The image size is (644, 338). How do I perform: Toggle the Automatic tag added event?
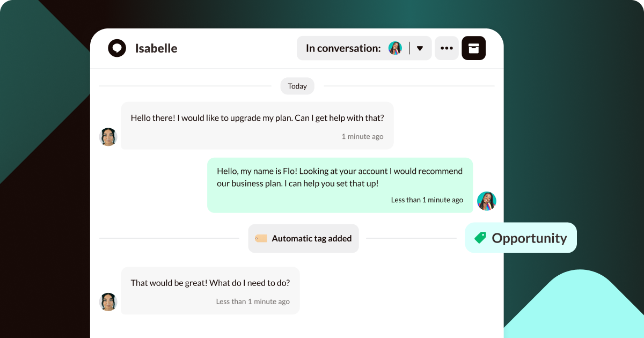point(303,238)
